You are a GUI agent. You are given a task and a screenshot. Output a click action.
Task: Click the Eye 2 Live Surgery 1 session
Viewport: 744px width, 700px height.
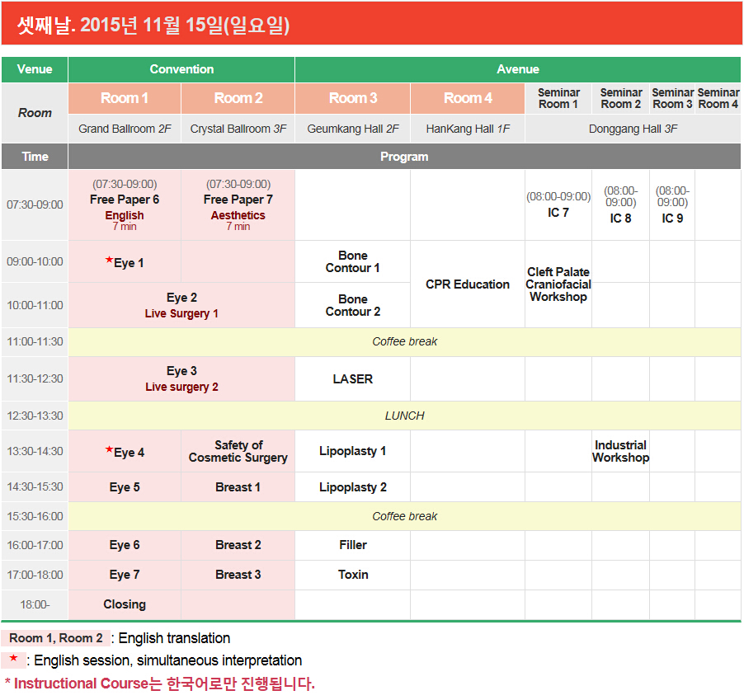tap(181, 305)
